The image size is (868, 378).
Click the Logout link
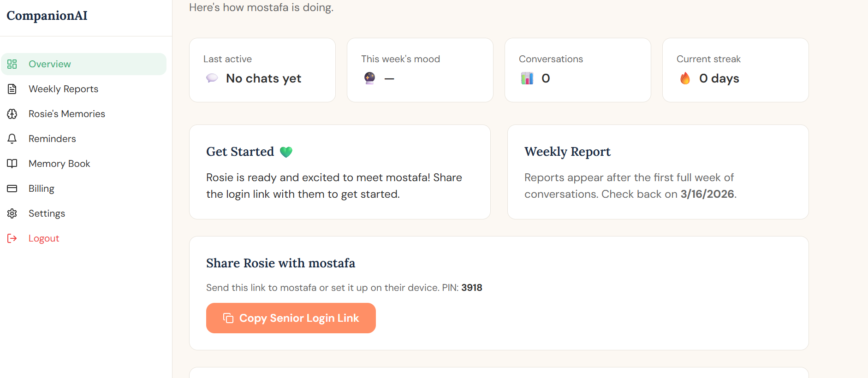44,238
